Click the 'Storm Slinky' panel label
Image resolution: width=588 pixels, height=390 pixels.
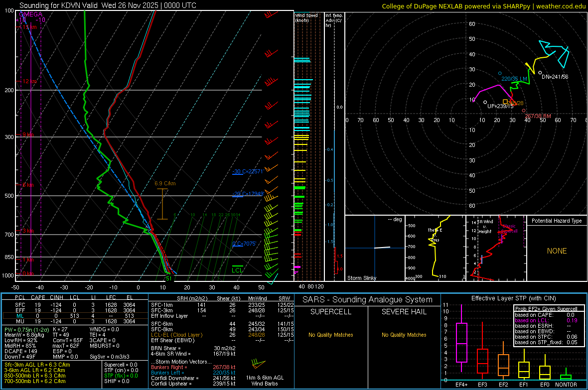pyautogui.click(x=361, y=278)
